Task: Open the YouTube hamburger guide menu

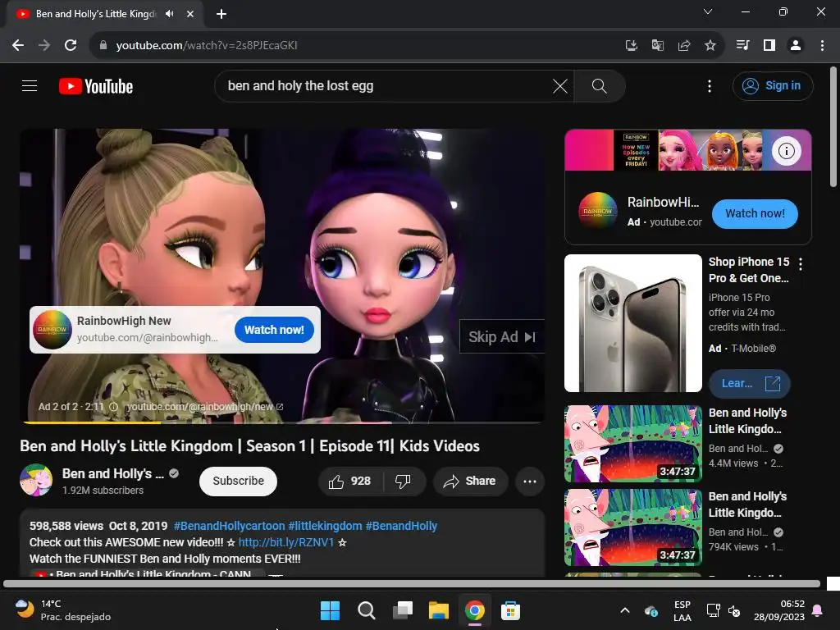Action: click(x=30, y=85)
